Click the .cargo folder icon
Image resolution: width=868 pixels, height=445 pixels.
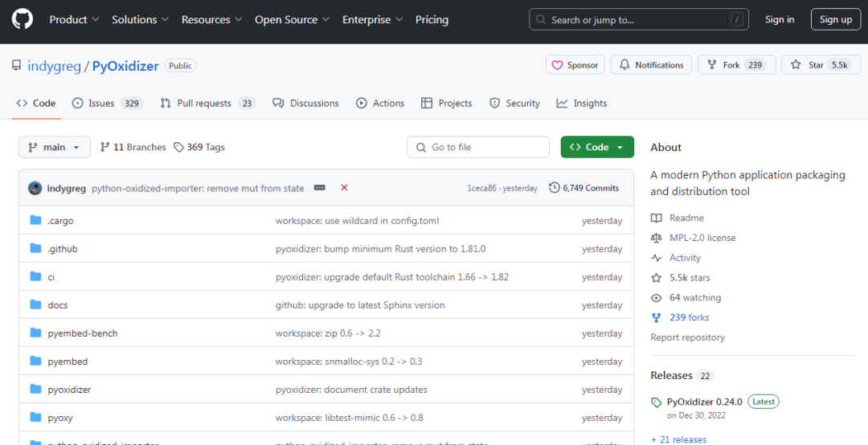coord(35,221)
